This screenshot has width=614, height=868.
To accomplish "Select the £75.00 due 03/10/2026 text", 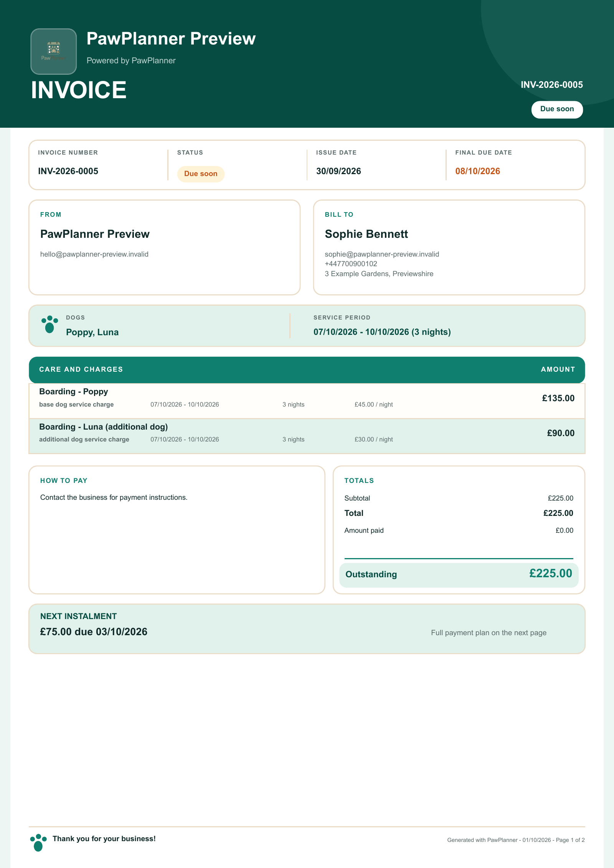I will 94,632.
